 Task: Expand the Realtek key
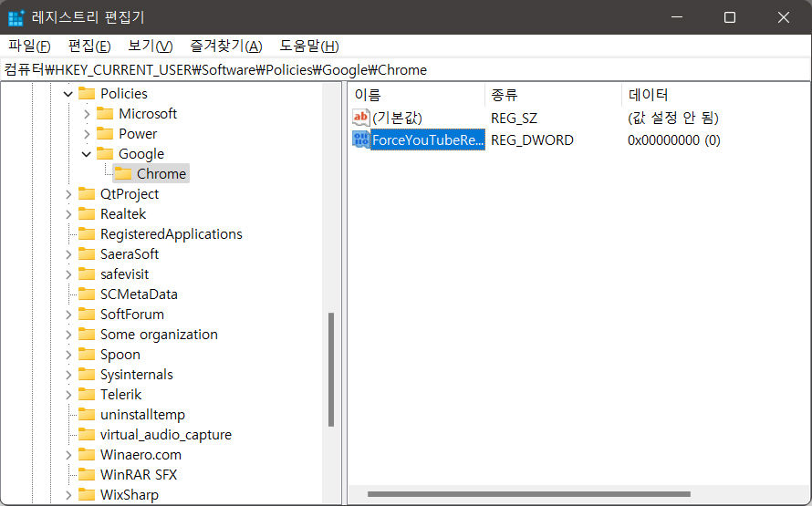point(68,214)
